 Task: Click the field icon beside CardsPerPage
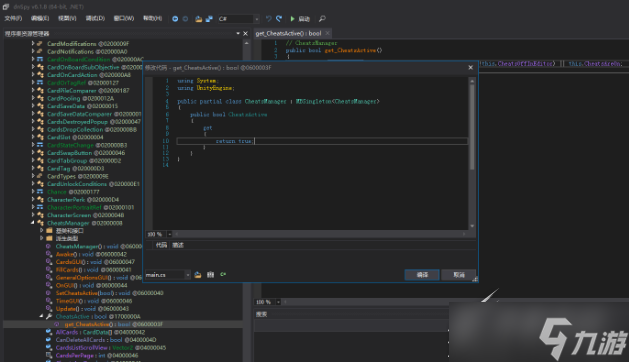49,355
